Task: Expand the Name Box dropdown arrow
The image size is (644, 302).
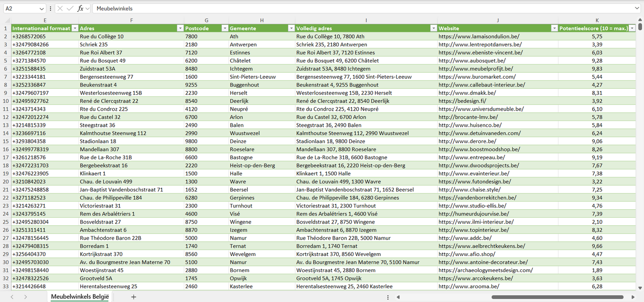Action: (x=41, y=8)
